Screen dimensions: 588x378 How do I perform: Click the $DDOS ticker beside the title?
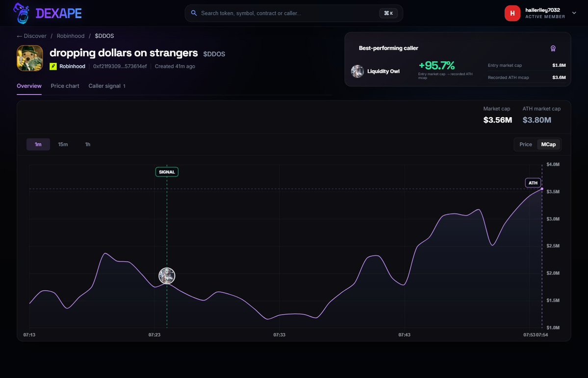point(214,54)
